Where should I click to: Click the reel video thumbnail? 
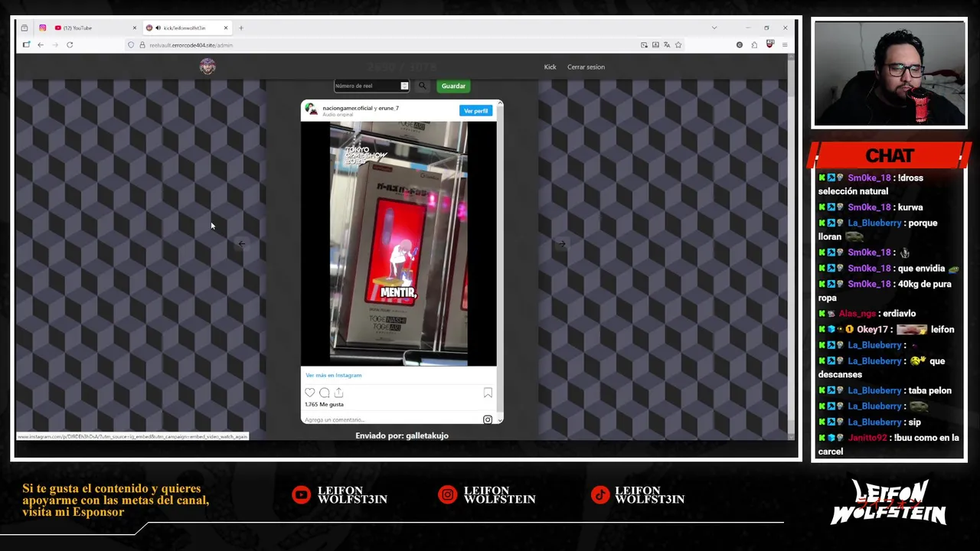coord(398,243)
